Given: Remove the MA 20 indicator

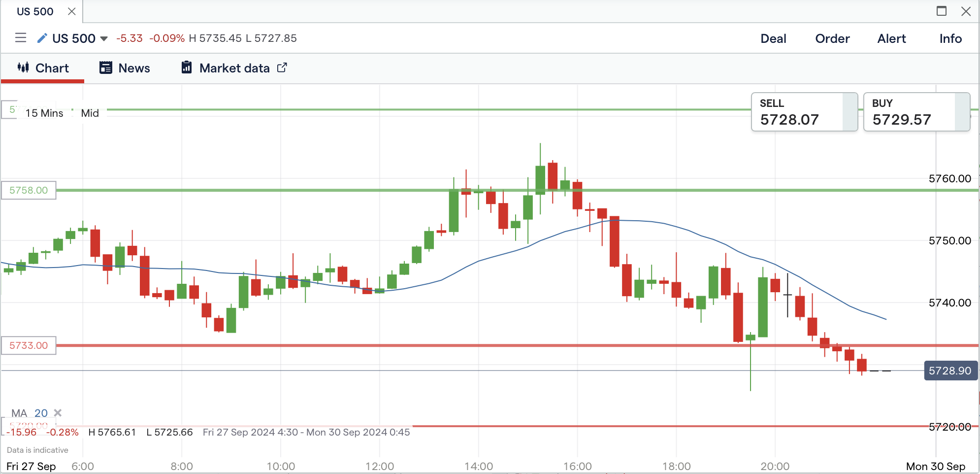Looking at the screenshot, I should [x=58, y=413].
